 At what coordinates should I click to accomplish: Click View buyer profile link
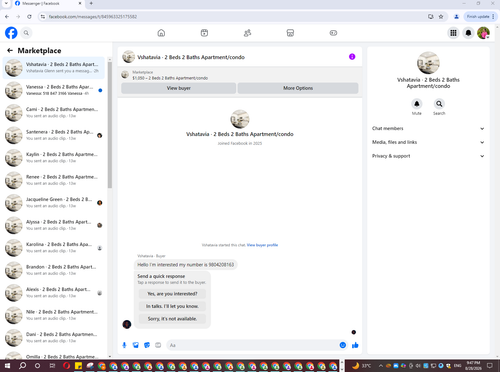[262, 245]
